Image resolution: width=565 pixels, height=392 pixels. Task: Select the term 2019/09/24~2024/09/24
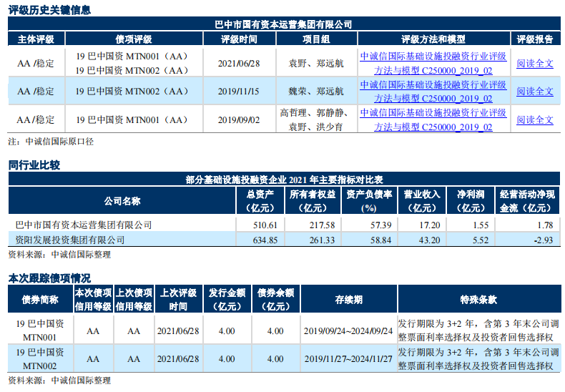point(348,330)
